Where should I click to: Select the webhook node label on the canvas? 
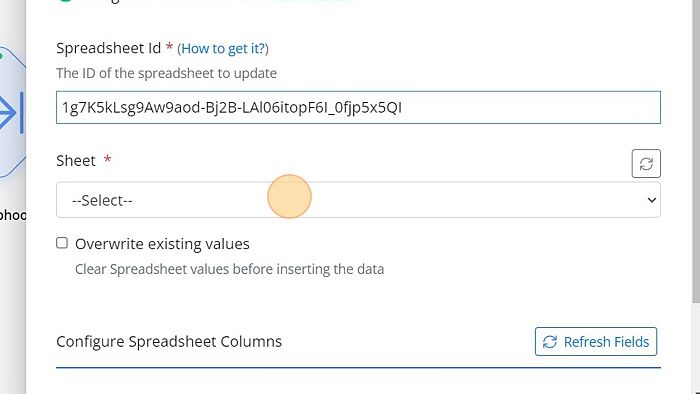[13, 216]
